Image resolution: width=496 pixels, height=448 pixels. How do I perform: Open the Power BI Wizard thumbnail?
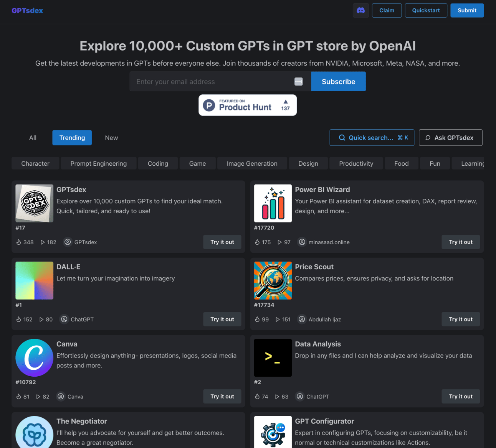[273, 203]
